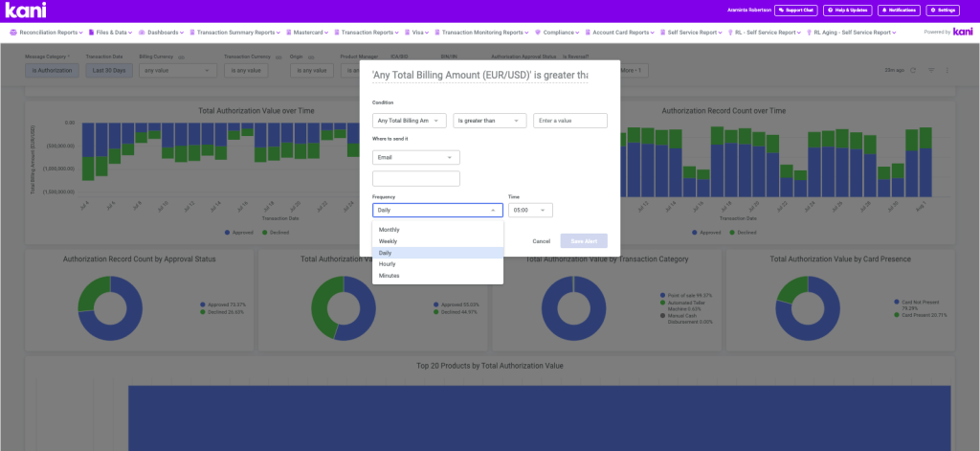Open Settings in the top bar
Image resolution: width=980 pixels, height=451 pixels.
tap(942, 10)
